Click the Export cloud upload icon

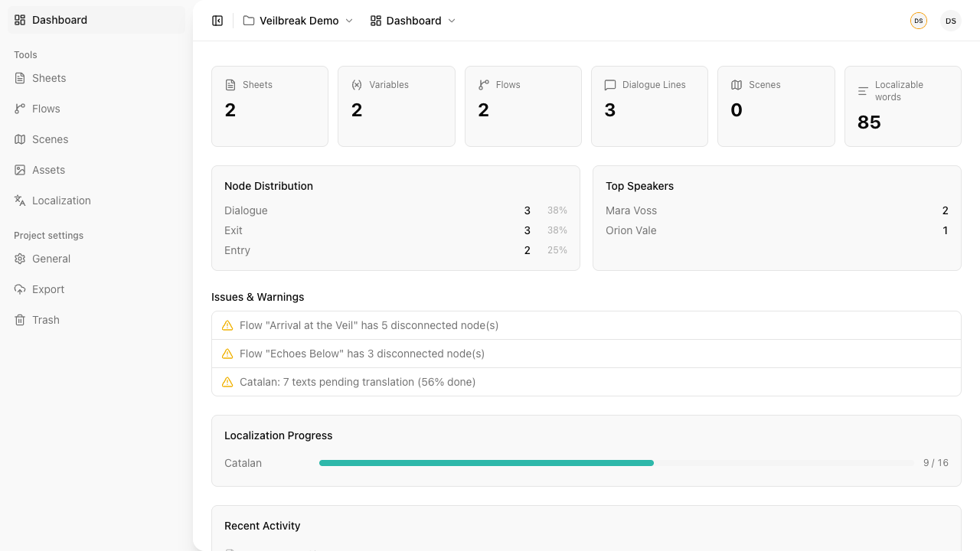(x=20, y=289)
